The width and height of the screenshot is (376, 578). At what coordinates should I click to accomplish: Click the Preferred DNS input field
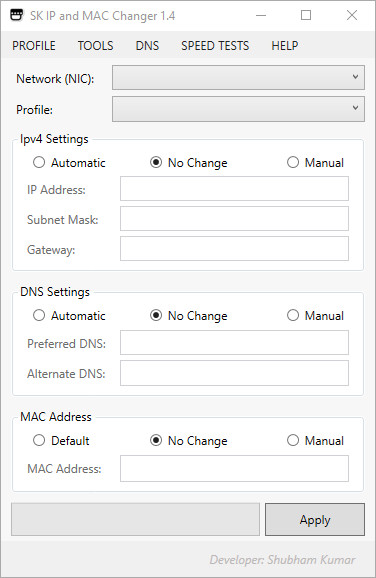coord(234,342)
